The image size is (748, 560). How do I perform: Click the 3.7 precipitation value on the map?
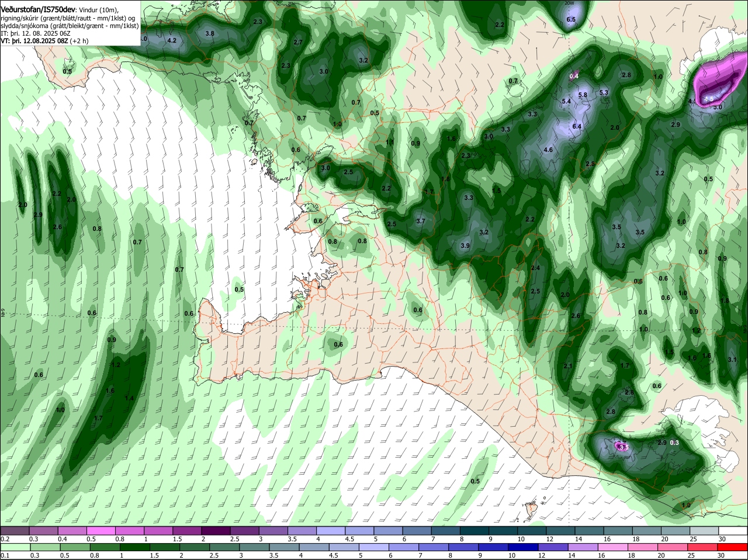[x=421, y=221]
